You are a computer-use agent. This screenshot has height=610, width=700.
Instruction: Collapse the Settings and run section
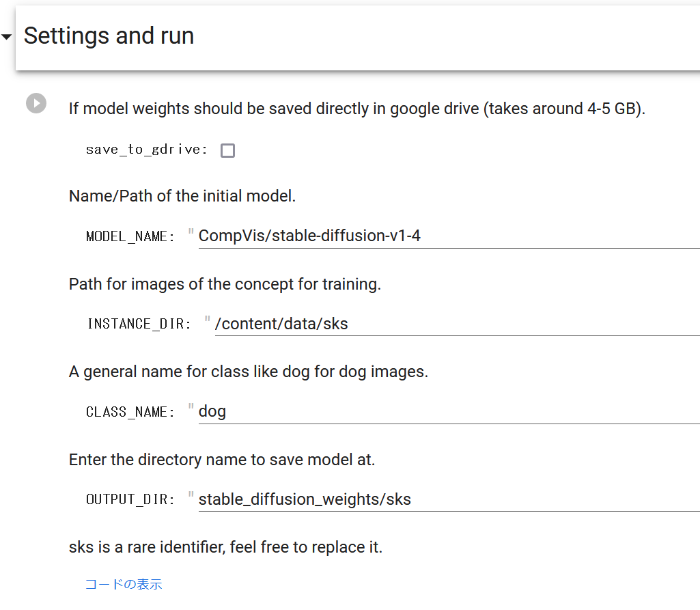coord(6,37)
